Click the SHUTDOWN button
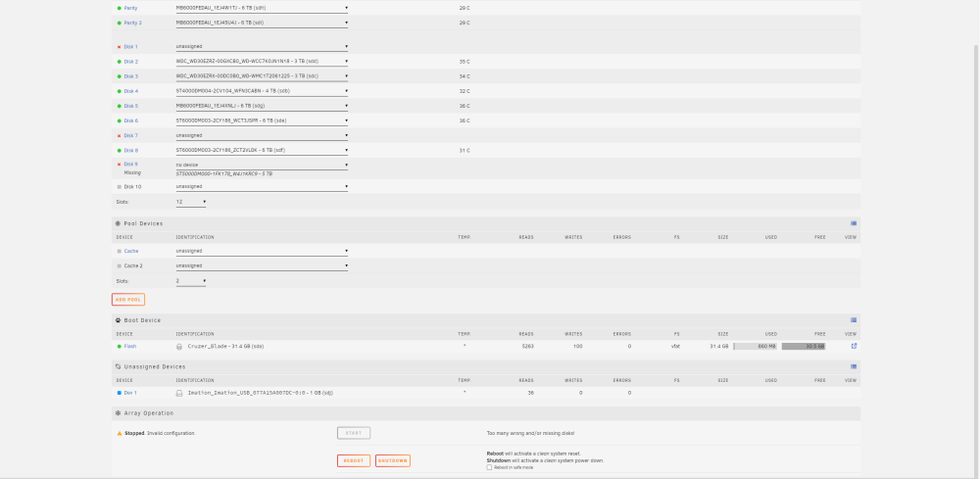Image resolution: width=980 pixels, height=479 pixels. click(393, 461)
